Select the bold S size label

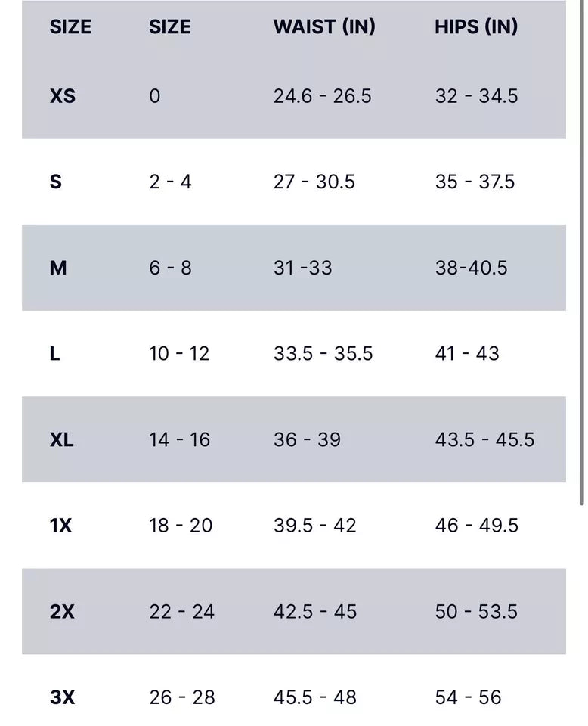[56, 182]
